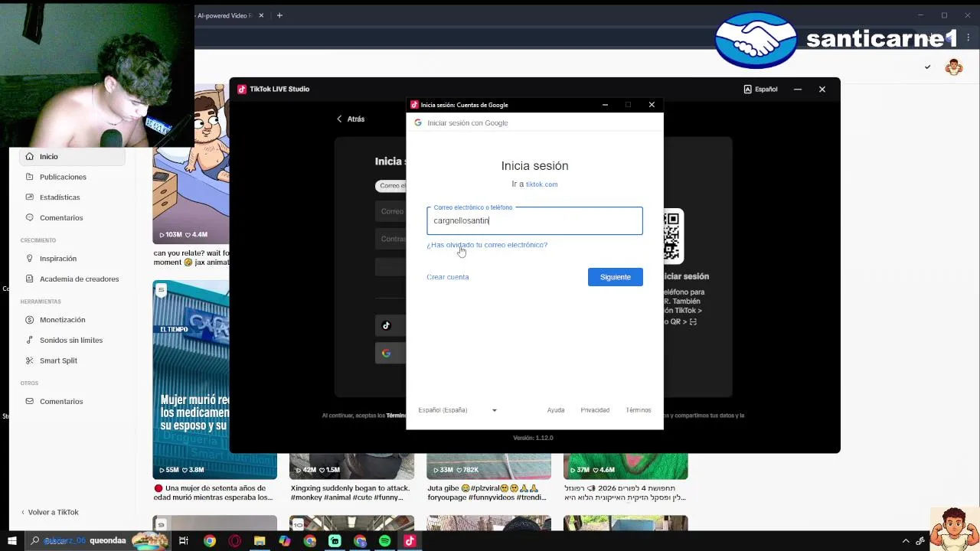Image resolution: width=980 pixels, height=551 pixels.
Task: Click the TikTok login option icon
Action: [386, 325]
